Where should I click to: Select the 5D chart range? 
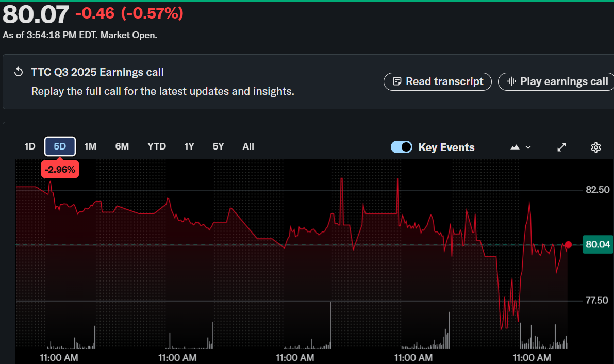[60, 146]
